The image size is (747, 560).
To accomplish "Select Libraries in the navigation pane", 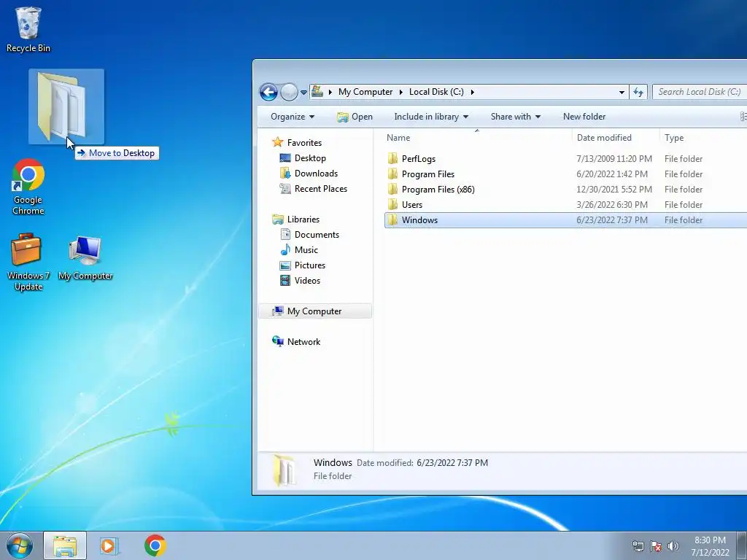I will [303, 219].
